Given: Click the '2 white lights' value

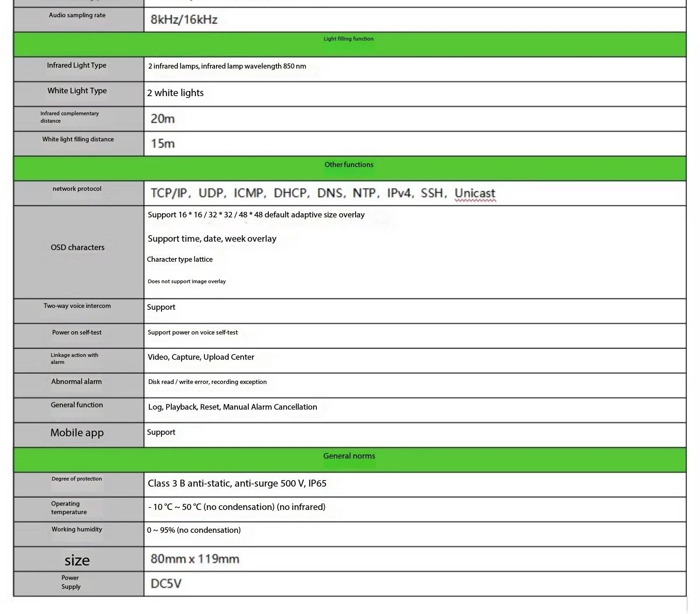Looking at the screenshot, I should point(175,93).
